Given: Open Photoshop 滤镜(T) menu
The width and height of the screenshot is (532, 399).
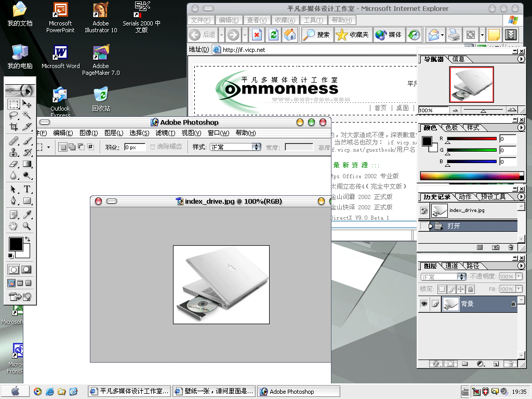Looking at the screenshot, I should pyautogui.click(x=166, y=133).
